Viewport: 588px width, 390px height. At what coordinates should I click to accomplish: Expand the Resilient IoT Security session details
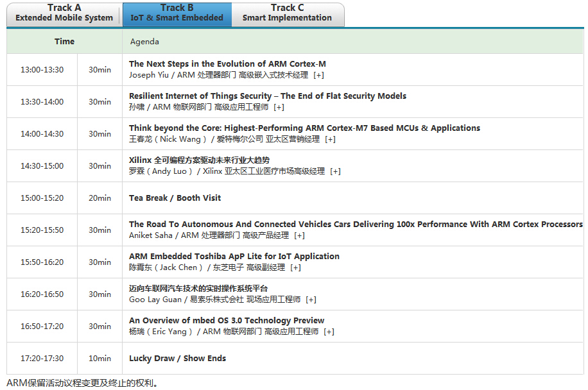tap(279, 107)
